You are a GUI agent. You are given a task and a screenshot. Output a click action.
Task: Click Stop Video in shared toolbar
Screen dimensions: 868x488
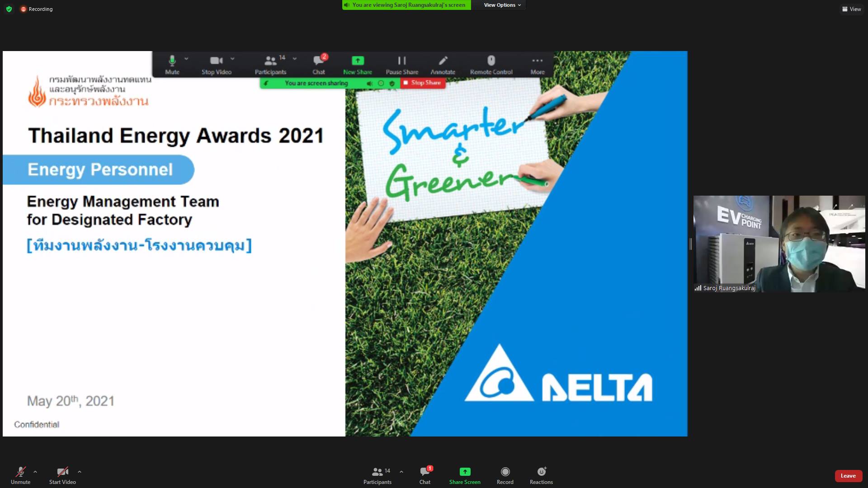[x=217, y=65]
